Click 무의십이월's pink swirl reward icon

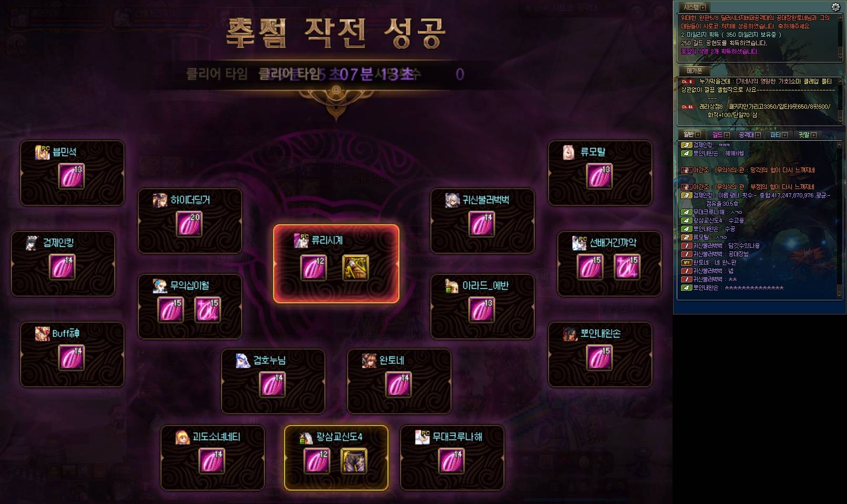[x=208, y=310]
